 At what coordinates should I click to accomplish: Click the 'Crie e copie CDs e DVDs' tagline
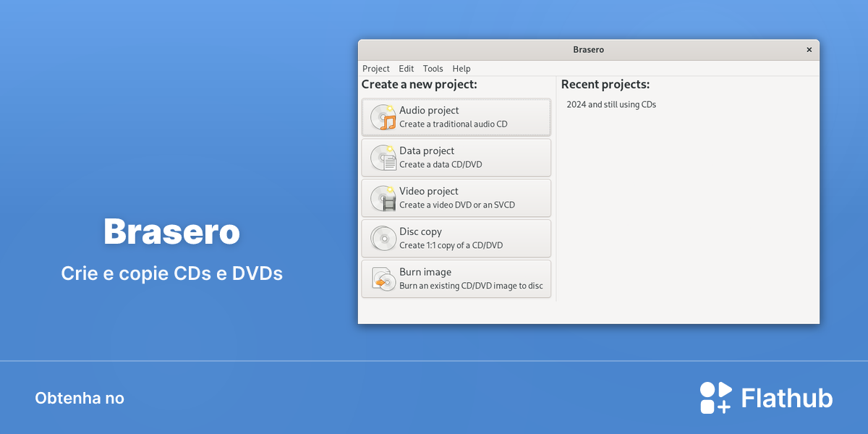coord(172,274)
